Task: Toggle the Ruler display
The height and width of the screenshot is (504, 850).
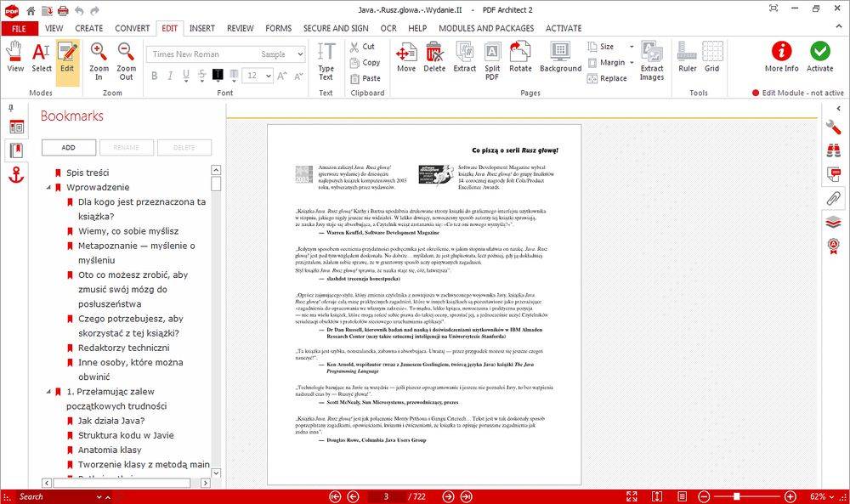Action: 688,58
